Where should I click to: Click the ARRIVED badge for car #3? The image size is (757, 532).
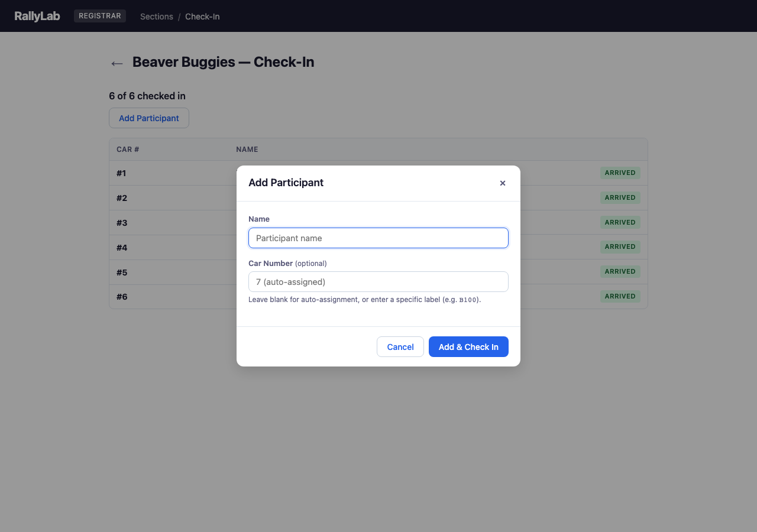click(620, 222)
